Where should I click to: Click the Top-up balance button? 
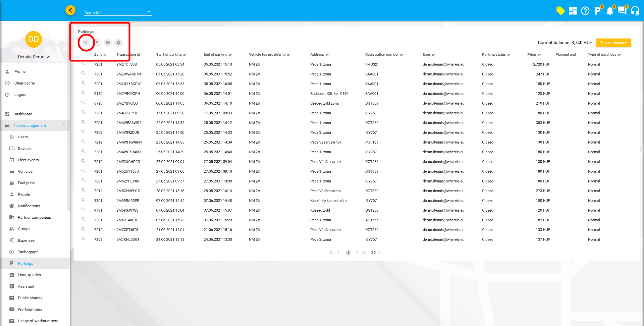click(613, 43)
